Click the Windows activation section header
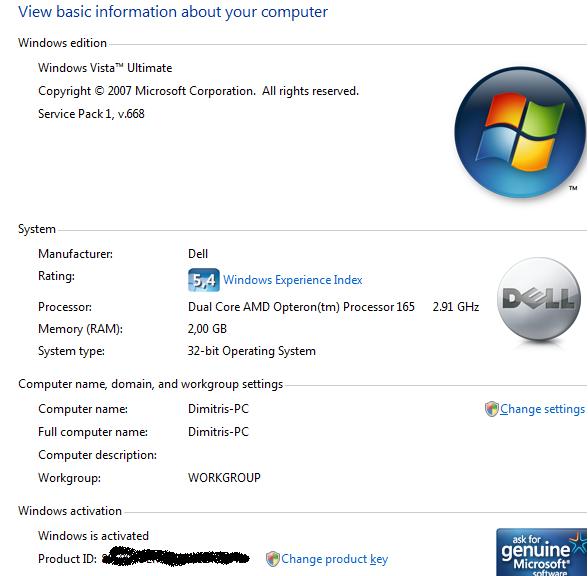The height and width of the screenshot is (576, 588). pos(70,511)
